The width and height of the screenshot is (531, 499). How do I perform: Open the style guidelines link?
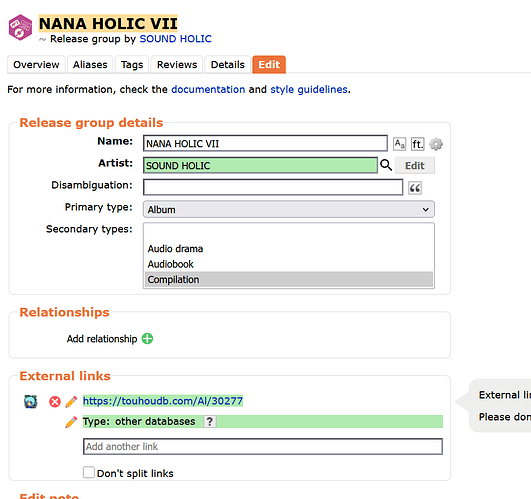(x=309, y=90)
